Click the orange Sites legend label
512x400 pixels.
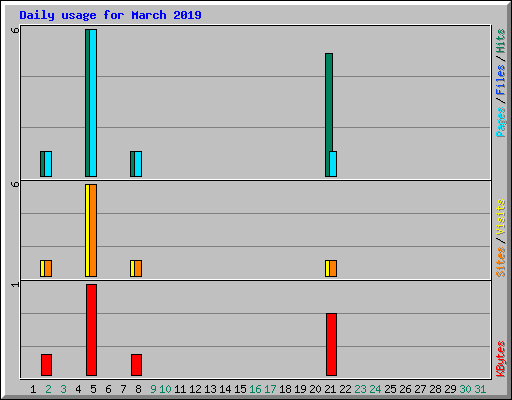coord(501,262)
